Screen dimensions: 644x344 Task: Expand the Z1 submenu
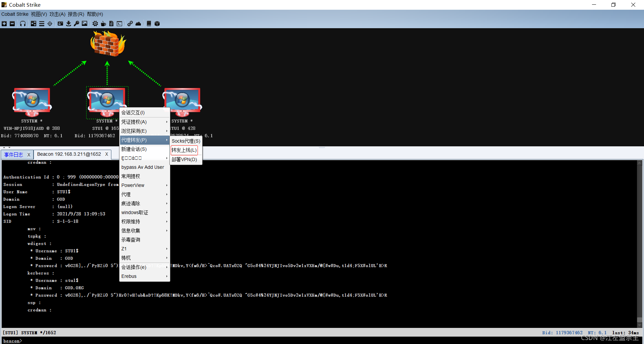145,249
